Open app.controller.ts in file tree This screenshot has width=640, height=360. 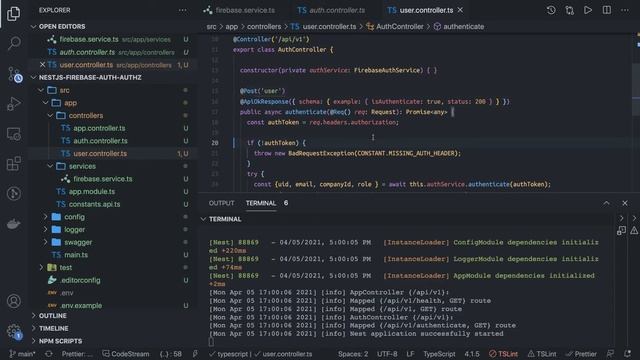point(99,128)
